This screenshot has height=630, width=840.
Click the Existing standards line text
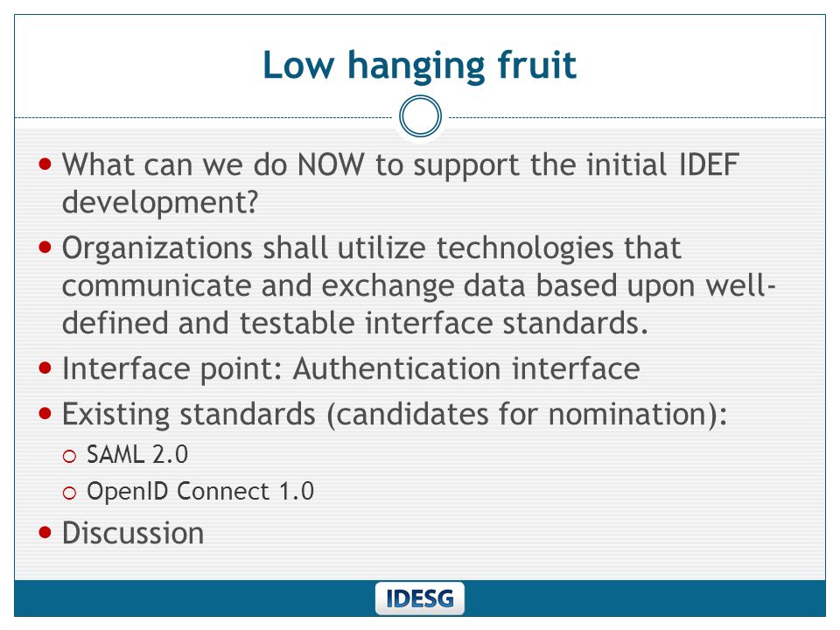tap(395, 414)
